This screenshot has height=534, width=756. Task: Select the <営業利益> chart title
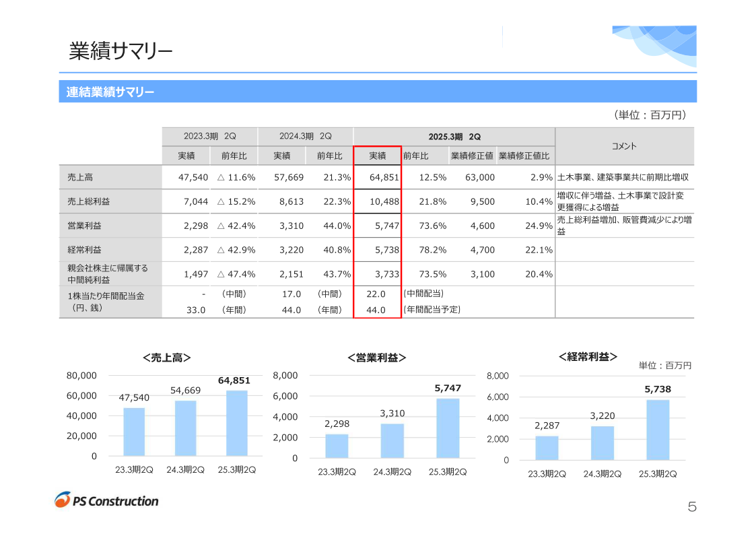click(x=376, y=358)
